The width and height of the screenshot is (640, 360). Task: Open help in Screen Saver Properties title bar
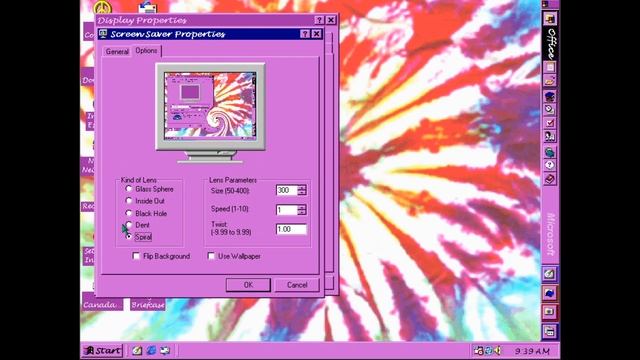(304, 34)
